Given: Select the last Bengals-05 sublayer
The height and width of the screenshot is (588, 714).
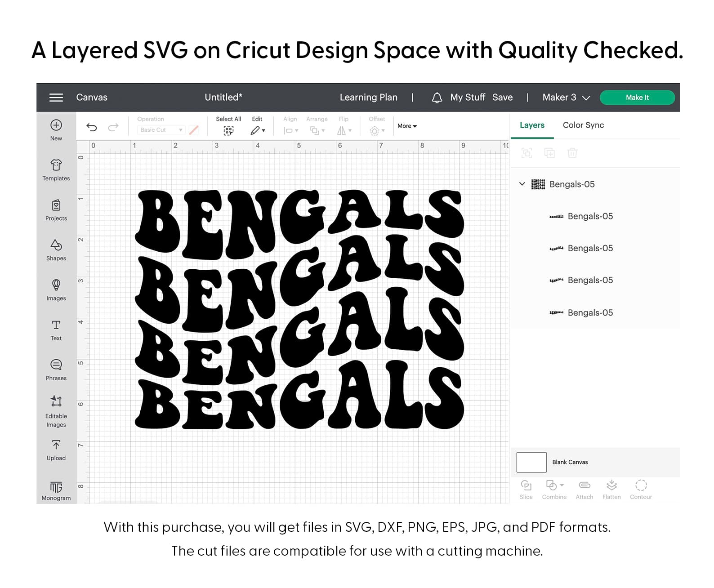Looking at the screenshot, I should [590, 312].
